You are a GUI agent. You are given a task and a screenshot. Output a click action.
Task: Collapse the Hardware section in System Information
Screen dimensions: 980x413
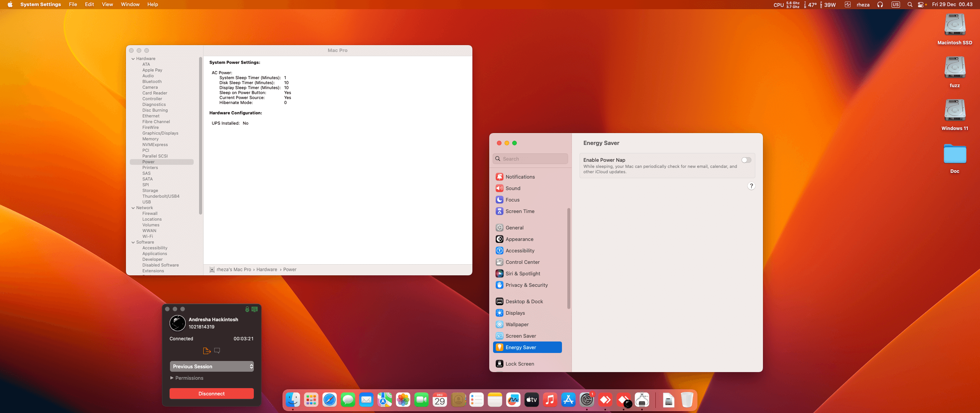133,59
